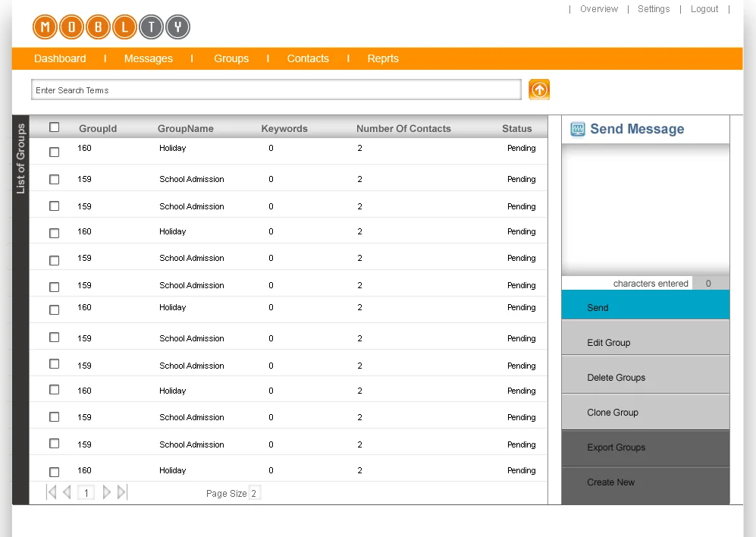This screenshot has width=756, height=537.
Task: Click the blue Send button
Action: (x=645, y=305)
